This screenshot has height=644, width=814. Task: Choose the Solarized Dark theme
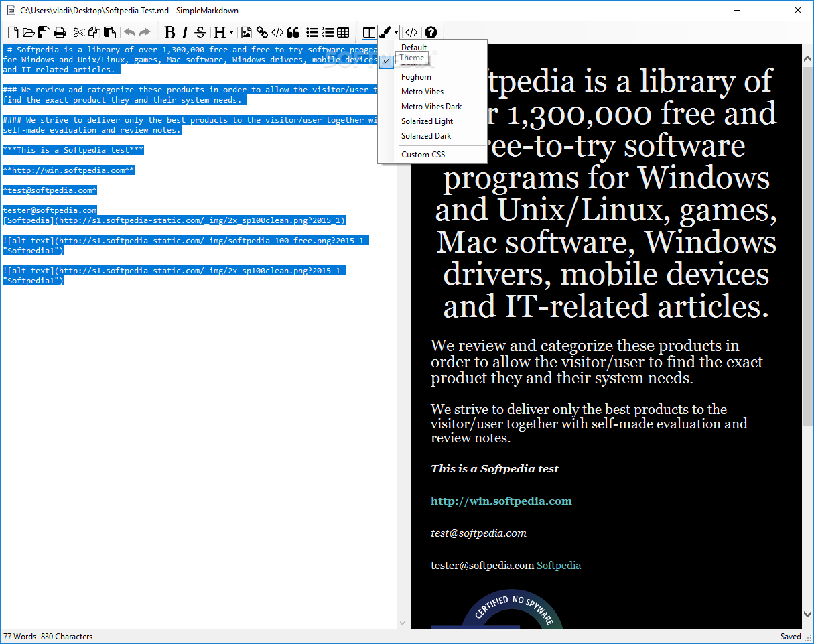point(433,136)
